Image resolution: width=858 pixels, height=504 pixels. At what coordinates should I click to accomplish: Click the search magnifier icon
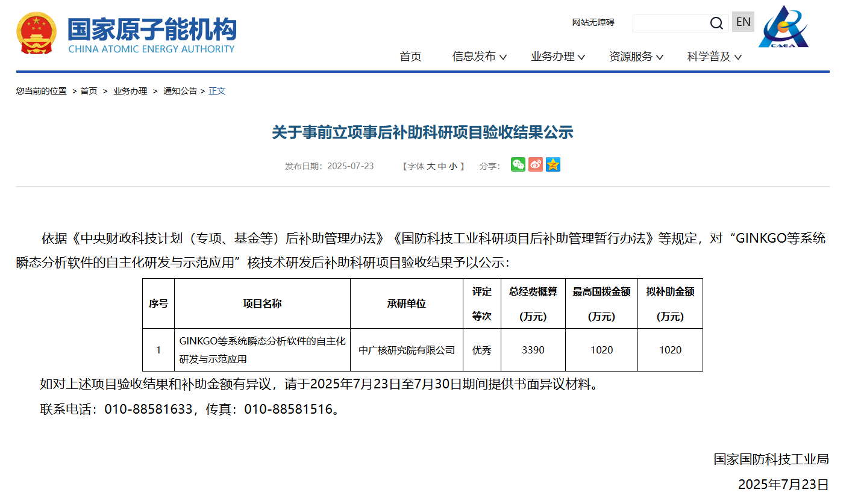(x=716, y=23)
